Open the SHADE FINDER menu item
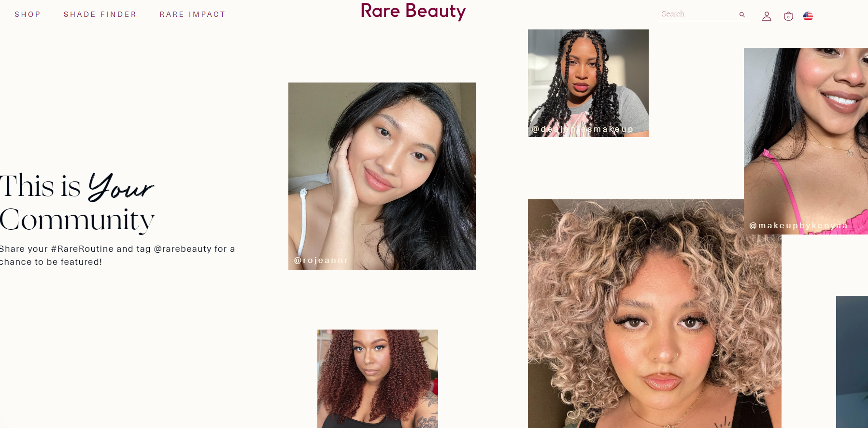This screenshot has width=868, height=428. (100, 14)
